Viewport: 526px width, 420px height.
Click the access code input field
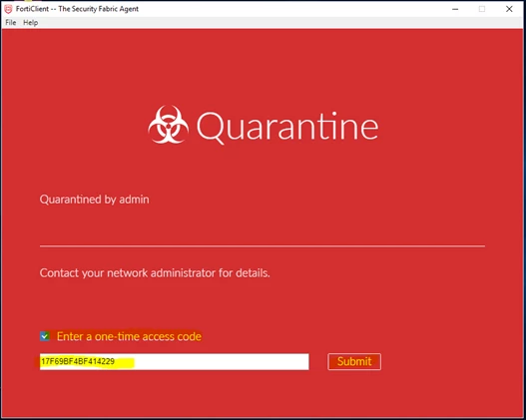[174, 362]
